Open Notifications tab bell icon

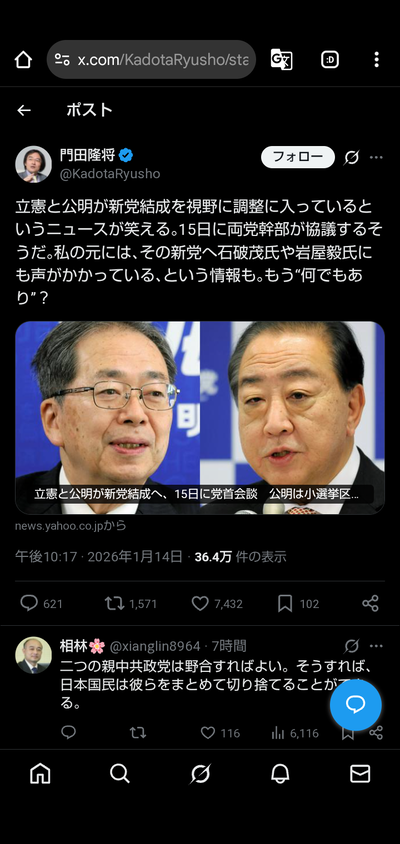click(279, 774)
